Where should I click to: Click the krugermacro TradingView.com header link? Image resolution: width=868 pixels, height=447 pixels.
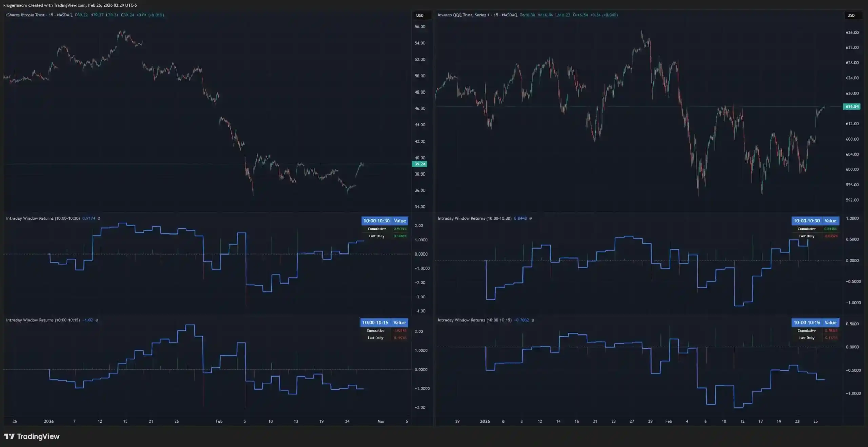point(70,5)
